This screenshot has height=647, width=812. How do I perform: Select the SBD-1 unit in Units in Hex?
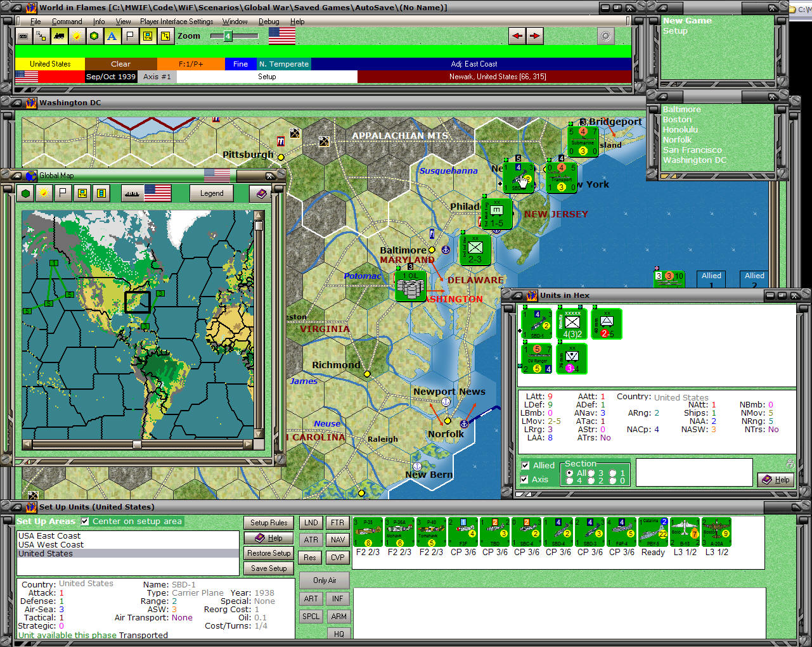point(537,324)
